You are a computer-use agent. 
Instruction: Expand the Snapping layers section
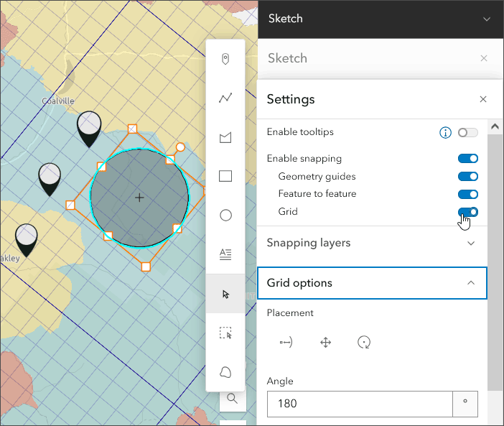[372, 243]
